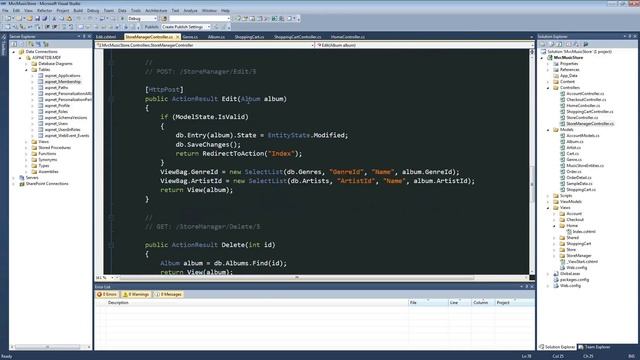The width and height of the screenshot is (640, 360).
Task: Click the Refresh icon in Server Explorer toolbar
Action: point(14,44)
